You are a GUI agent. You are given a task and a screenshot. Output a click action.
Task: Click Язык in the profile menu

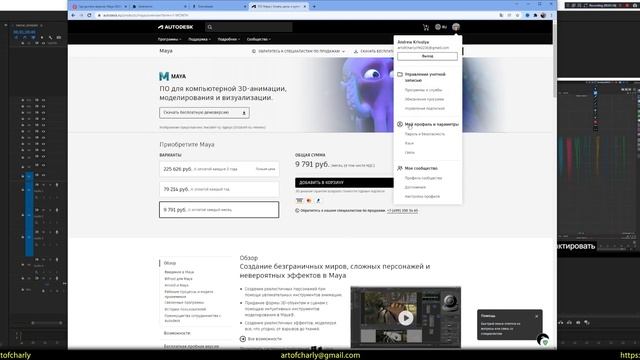point(409,143)
